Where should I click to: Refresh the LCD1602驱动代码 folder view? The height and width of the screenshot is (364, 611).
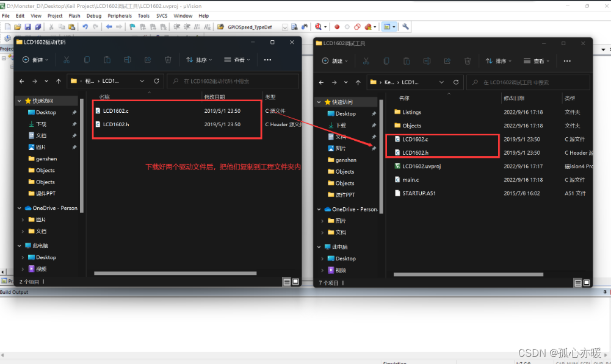tap(156, 81)
